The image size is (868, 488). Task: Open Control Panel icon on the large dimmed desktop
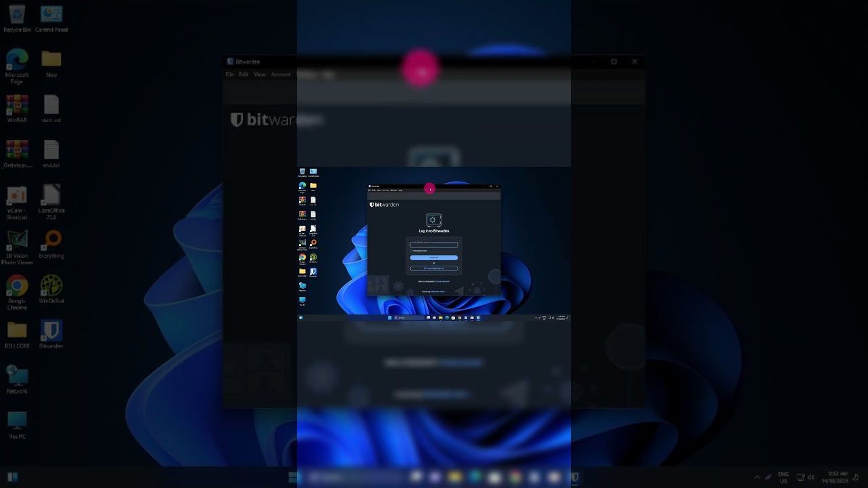coord(52,19)
